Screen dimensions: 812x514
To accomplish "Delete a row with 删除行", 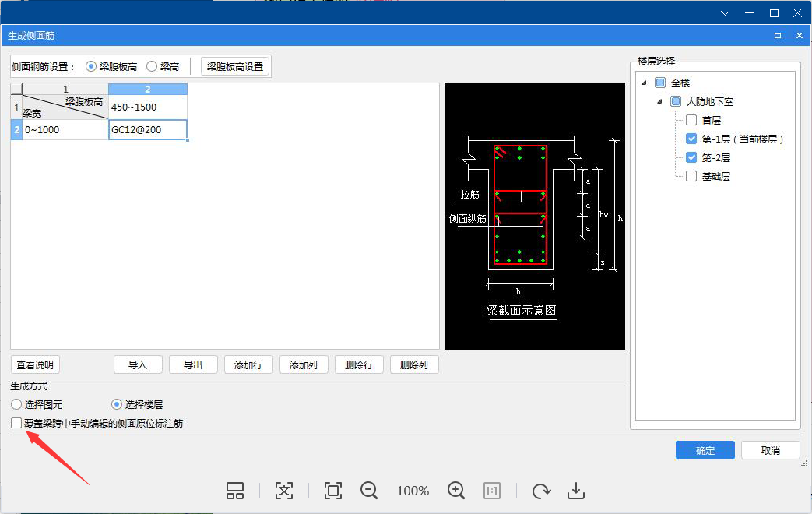I will pyautogui.click(x=359, y=364).
